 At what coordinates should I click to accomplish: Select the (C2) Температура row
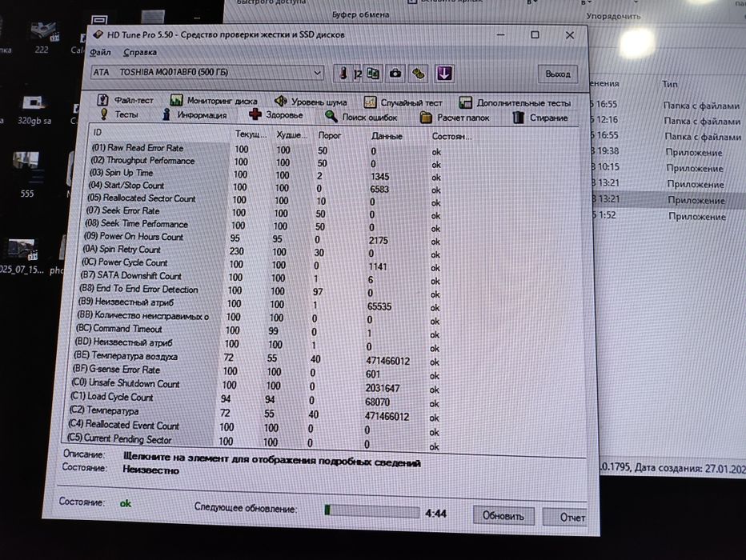point(255,414)
